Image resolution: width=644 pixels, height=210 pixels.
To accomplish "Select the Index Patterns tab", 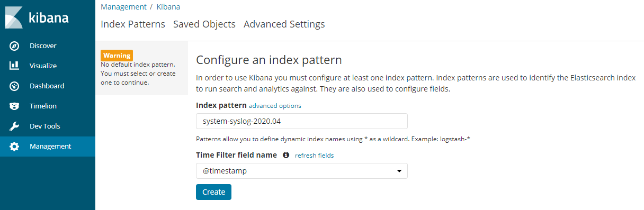I will tap(133, 24).
